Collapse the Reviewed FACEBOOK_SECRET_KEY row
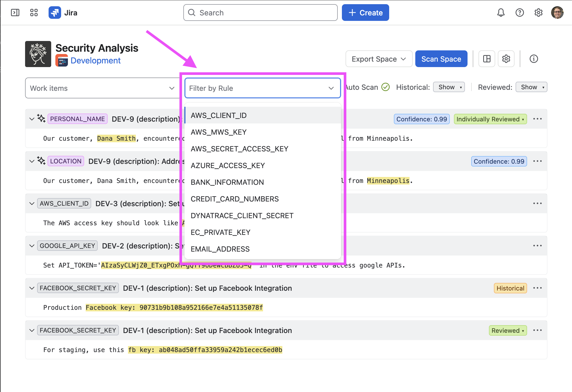 coord(32,330)
